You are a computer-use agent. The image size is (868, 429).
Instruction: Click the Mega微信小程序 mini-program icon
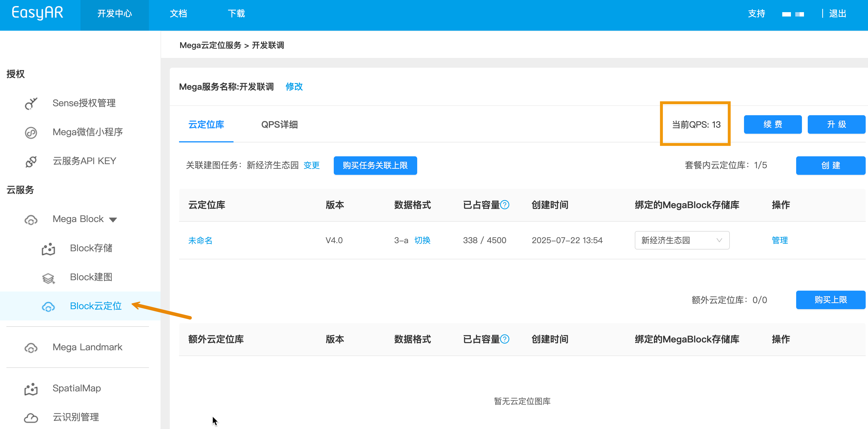[x=31, y=132]
